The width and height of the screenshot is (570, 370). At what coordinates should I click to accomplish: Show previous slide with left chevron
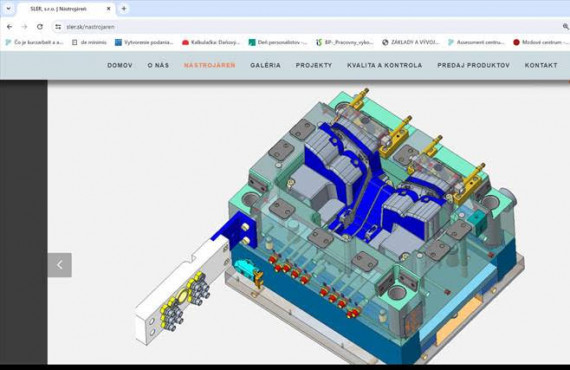tap(60, 265)
